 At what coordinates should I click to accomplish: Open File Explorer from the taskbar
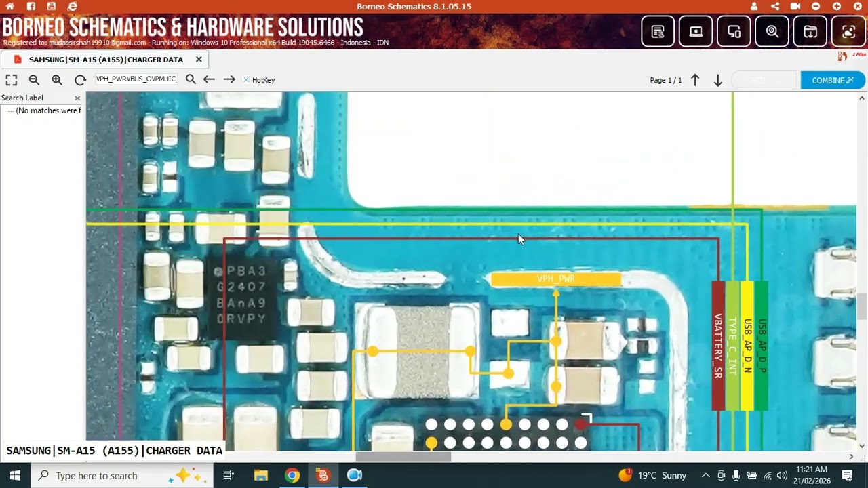tap(261, 475)
